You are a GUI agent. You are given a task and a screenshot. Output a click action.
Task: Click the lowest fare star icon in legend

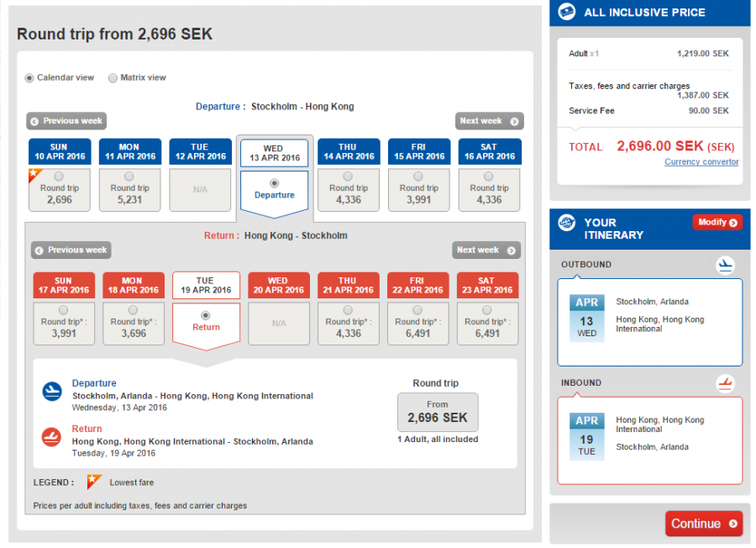[94, 482]
